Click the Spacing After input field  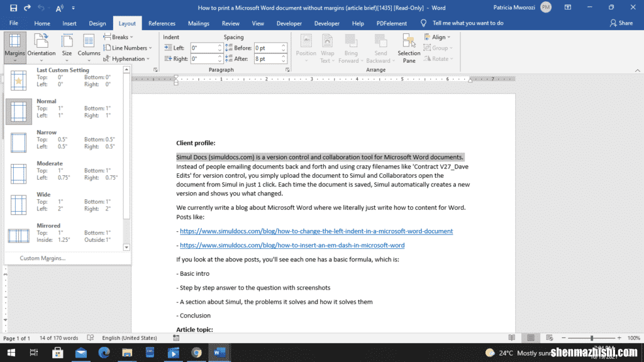coord(267,58)
